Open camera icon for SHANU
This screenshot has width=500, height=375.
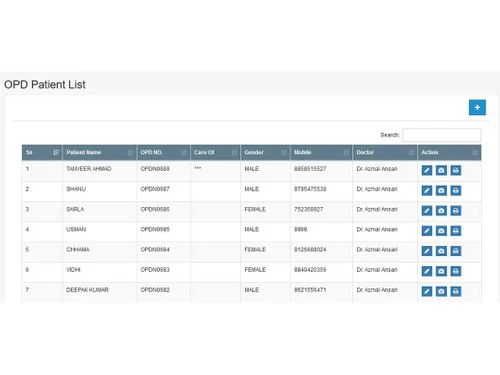pos(441,191)
